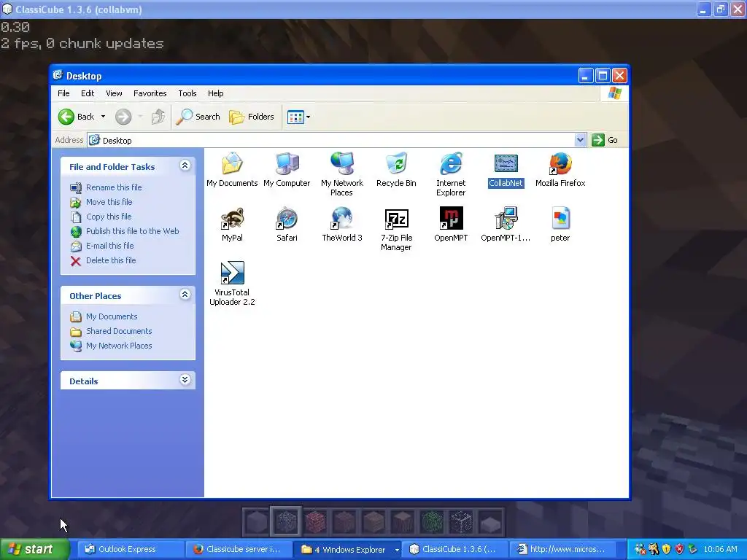Viewport: 747px width, 560px height.
Task: Select the OpenMPT-1... installer icon
Action: tap(506, 225)
